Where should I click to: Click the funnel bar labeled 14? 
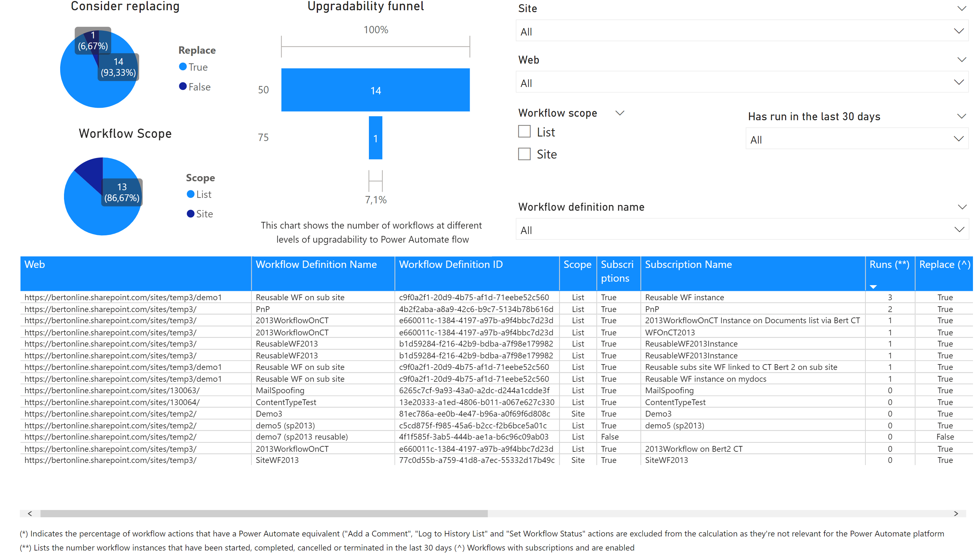click(375, 90)
